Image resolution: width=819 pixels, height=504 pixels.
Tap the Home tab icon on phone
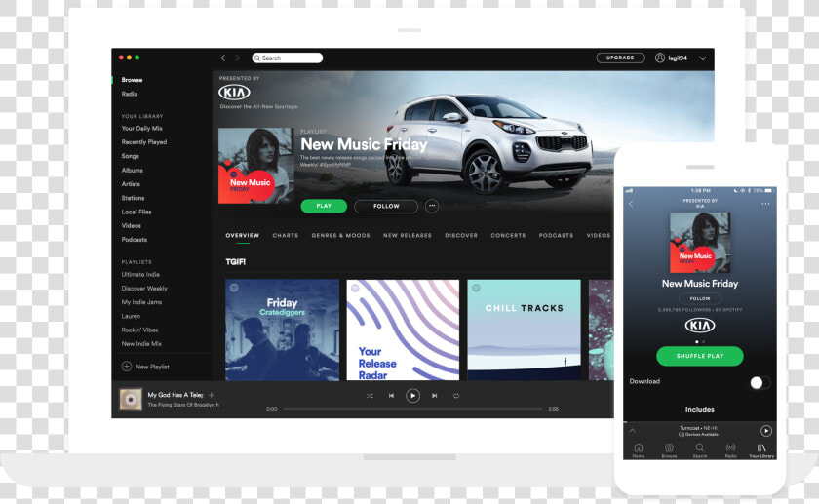coord(639,450)
